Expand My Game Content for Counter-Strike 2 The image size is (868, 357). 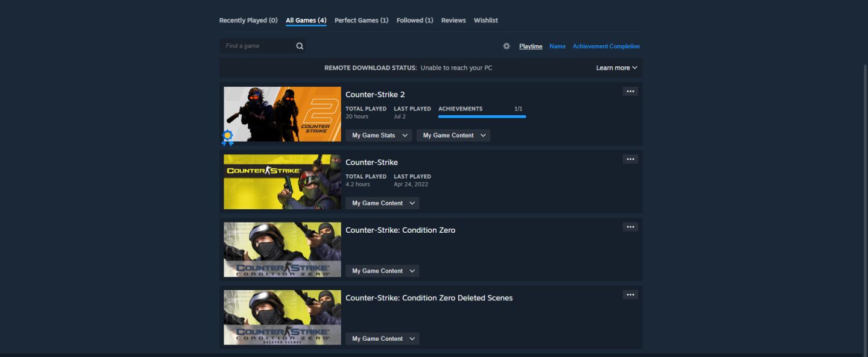click(453, 135)
